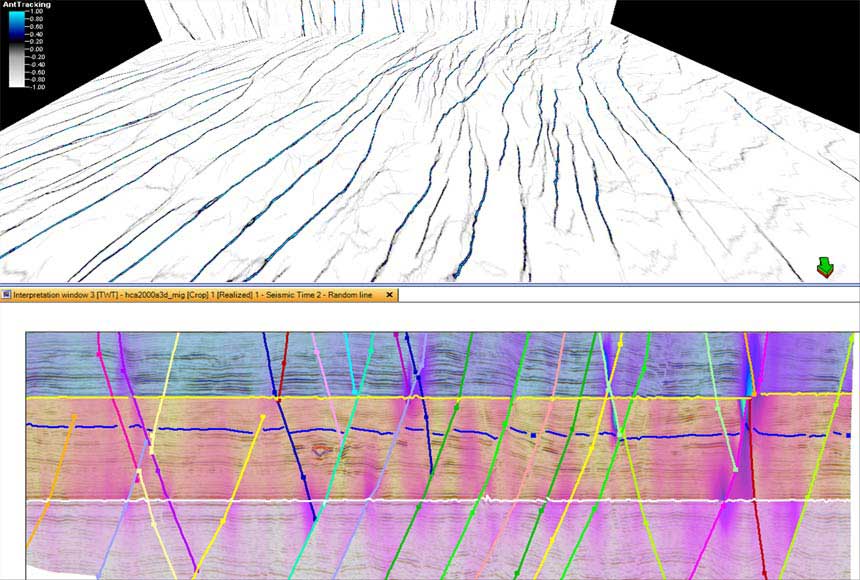
Task: Click the -1.00 value on AntTracking legend
Action: 36,87
